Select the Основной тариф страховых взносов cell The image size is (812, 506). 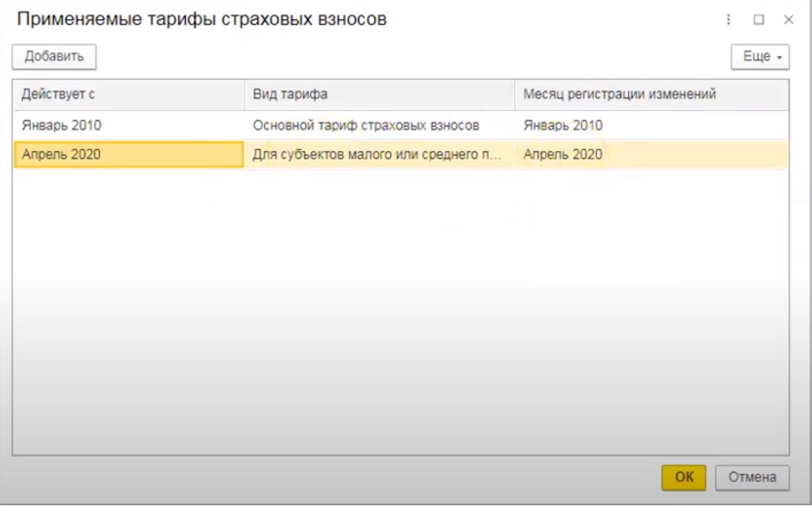366,126
